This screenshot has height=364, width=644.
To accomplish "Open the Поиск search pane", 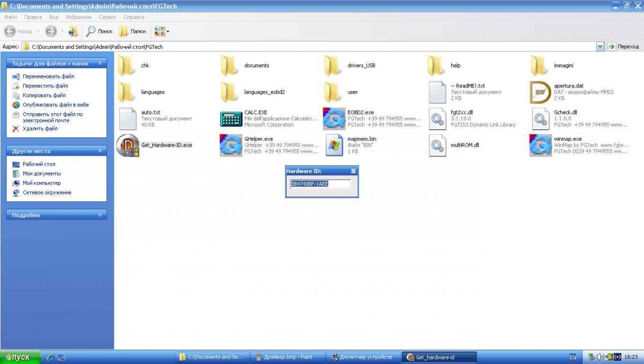I will tap(100, 32).
